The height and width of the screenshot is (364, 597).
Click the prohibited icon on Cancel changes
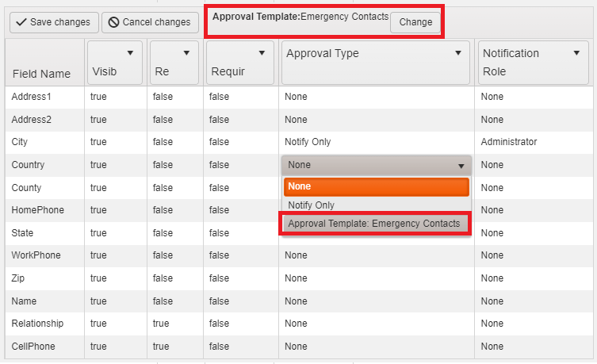113,22
